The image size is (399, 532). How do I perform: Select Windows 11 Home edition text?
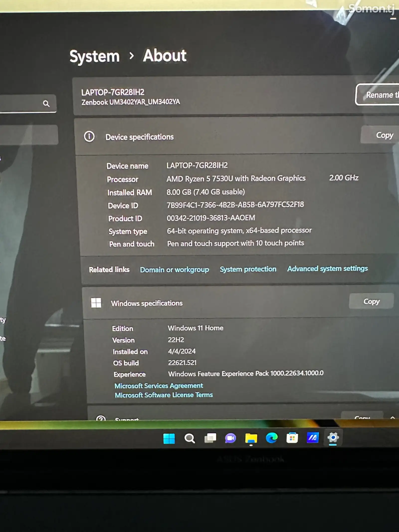196,328
